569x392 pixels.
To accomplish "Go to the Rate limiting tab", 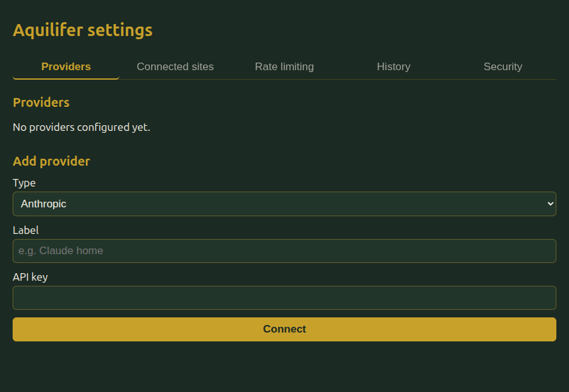I will (x=284, y=67).
